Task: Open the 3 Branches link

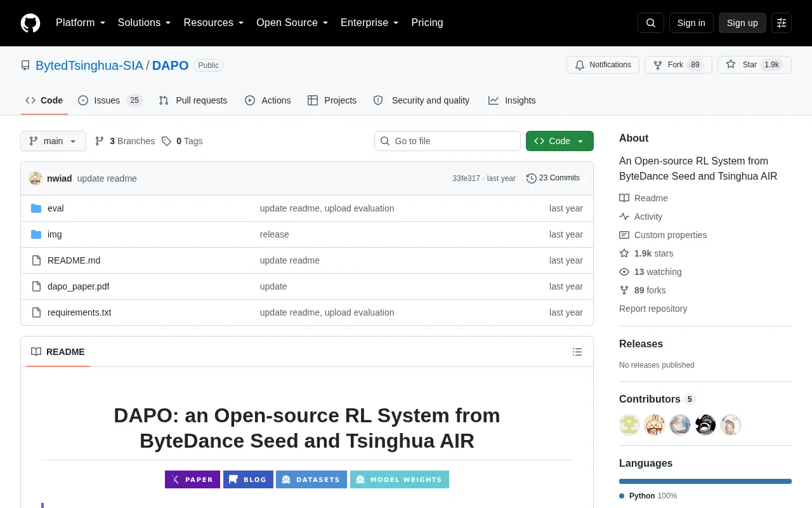Action: (125, 141)
